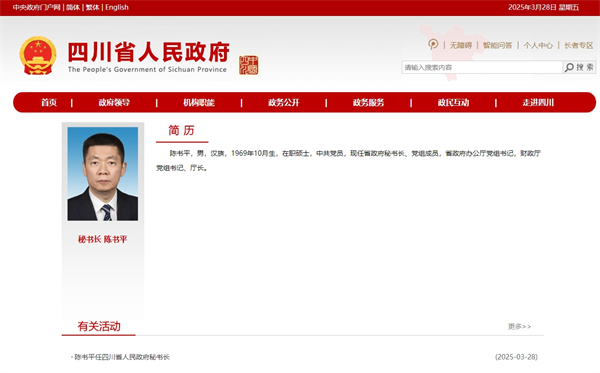This screenshot has height=373, width=600.
Task: Click the national emblem logo
Action: click(38, 56)
